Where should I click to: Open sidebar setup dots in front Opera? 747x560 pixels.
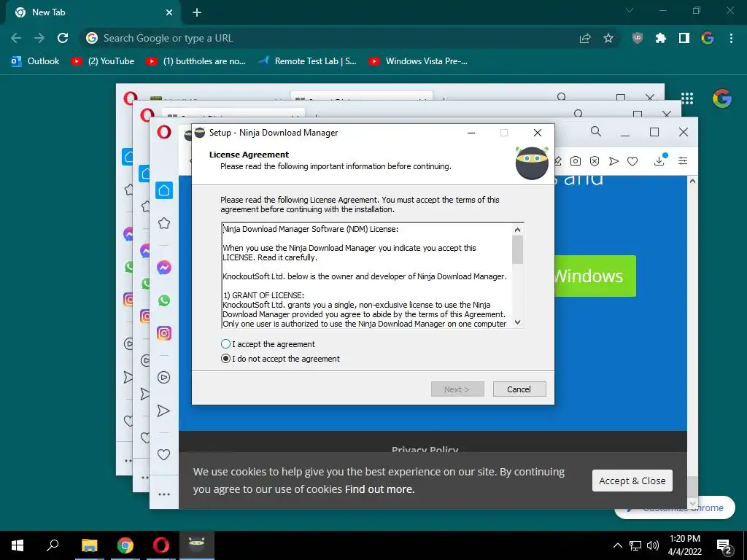pyautogui.click(x=164, y=494)
